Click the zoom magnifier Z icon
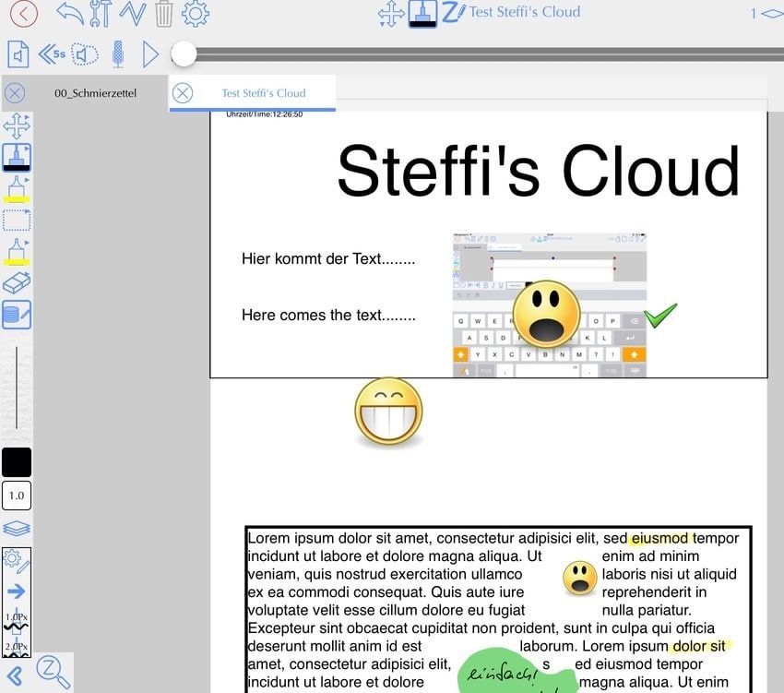This screenshot has height=693, width=784. pyautogui.click(x=53, y=673)
